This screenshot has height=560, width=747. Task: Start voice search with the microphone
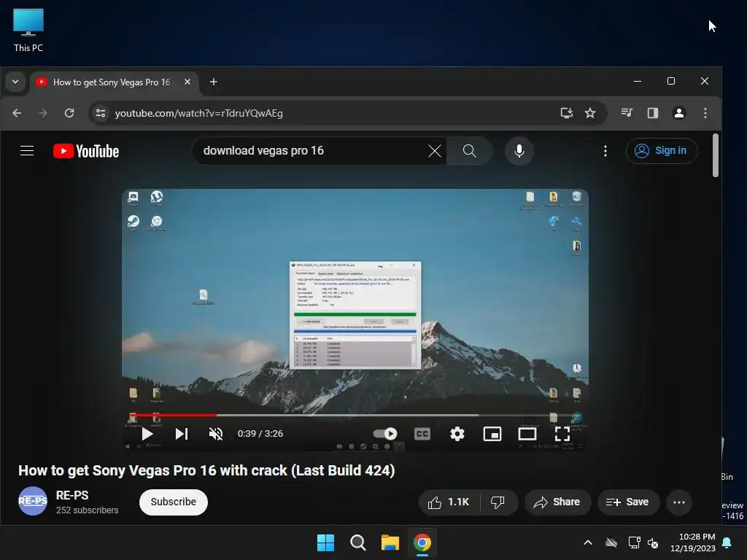[x=519, y=151]
